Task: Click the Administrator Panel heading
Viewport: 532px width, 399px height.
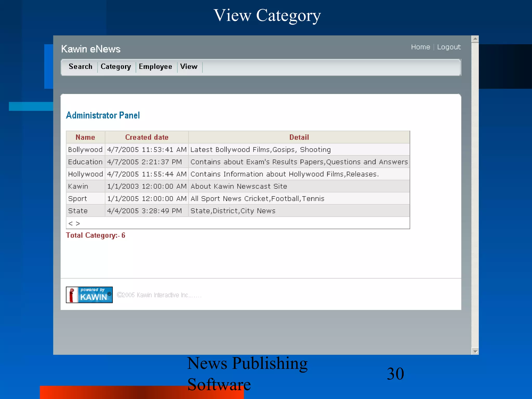Action: 103,115
